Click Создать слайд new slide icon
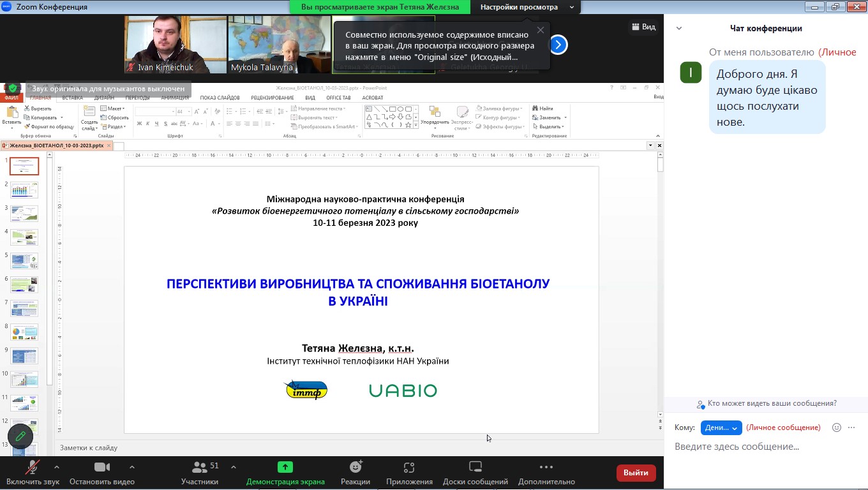 point(89,112)
